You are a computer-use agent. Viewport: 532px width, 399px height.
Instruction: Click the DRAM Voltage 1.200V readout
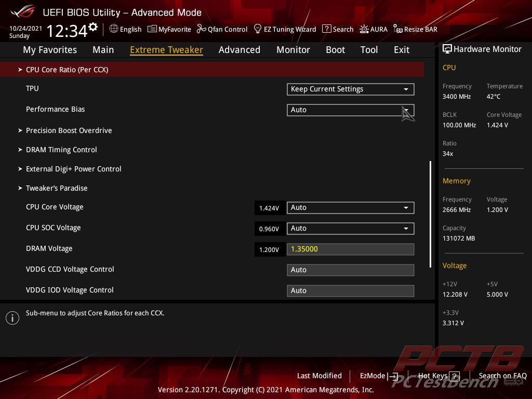click(269, 250)
